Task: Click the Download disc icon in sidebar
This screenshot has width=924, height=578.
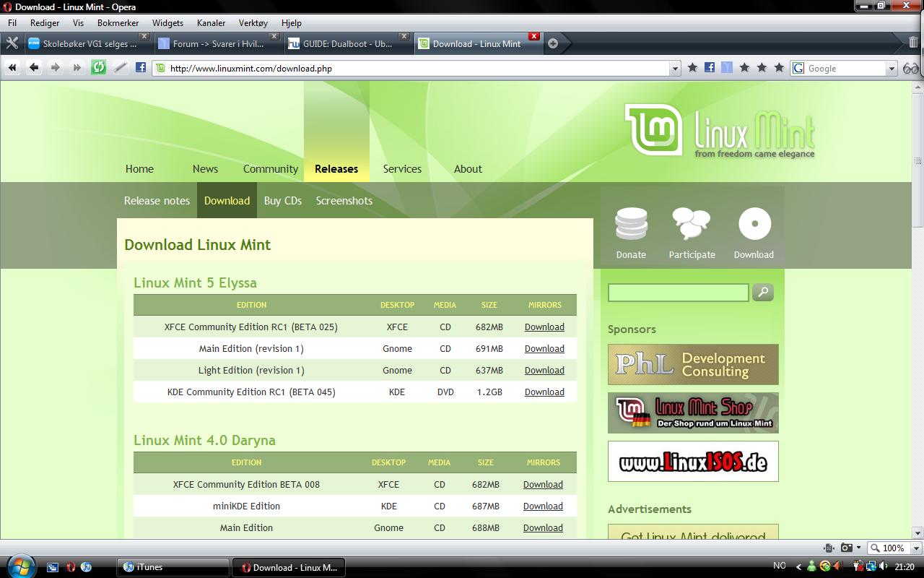Action: [x=754, y=224]
